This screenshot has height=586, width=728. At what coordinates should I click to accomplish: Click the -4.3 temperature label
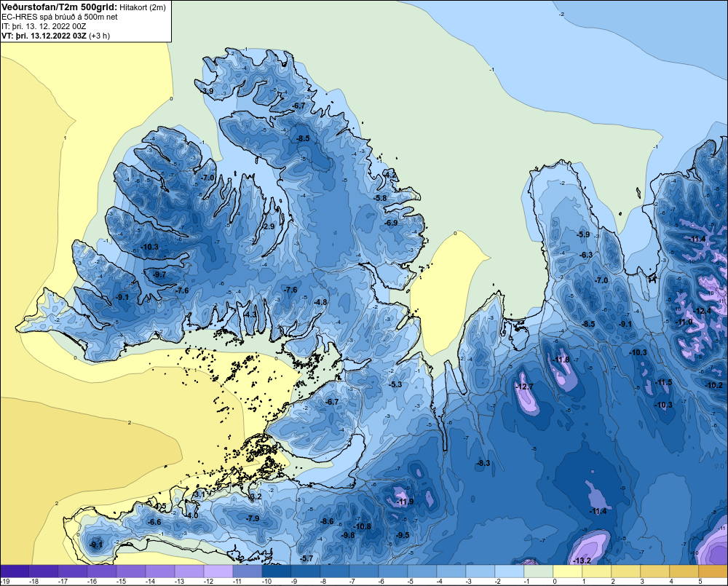click(250, 314)
